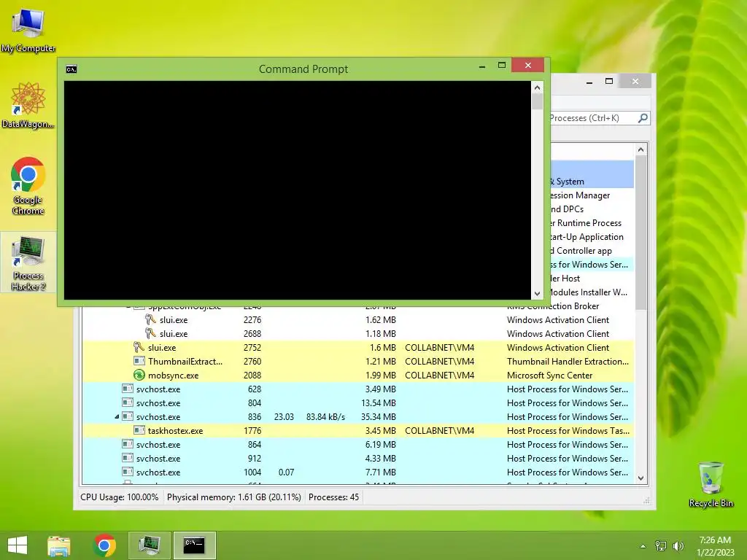Minimize the Process Hacker window
The width and height of the screenshot is (747, 560).
point(589,82)
